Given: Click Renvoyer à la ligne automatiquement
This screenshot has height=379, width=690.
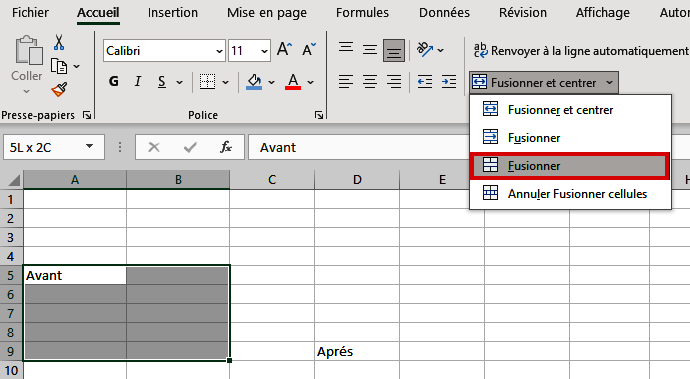Looking at the screenshot, I should pos(581,51).
